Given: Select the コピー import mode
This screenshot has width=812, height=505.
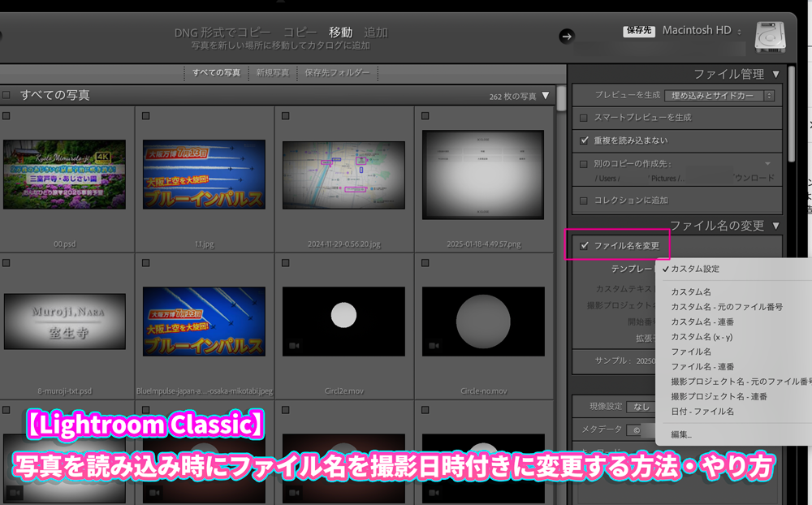Looking at the screenshot, I should coord(300,32).
